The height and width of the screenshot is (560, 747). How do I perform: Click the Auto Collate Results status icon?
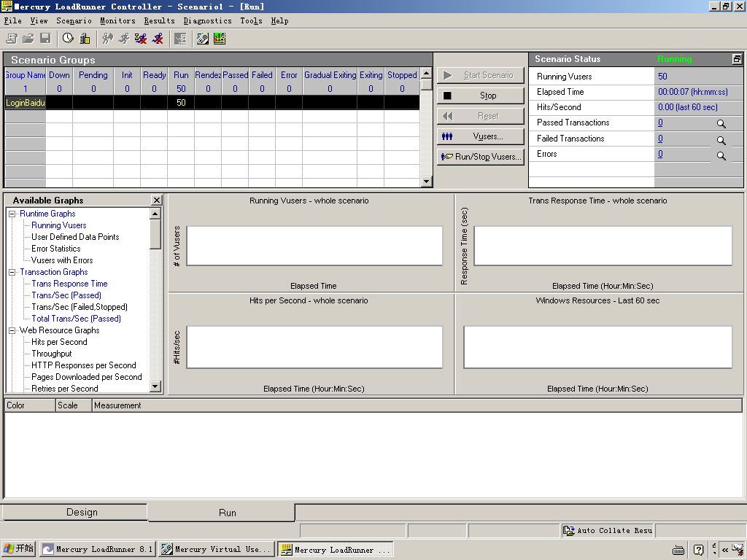point(569,531)
